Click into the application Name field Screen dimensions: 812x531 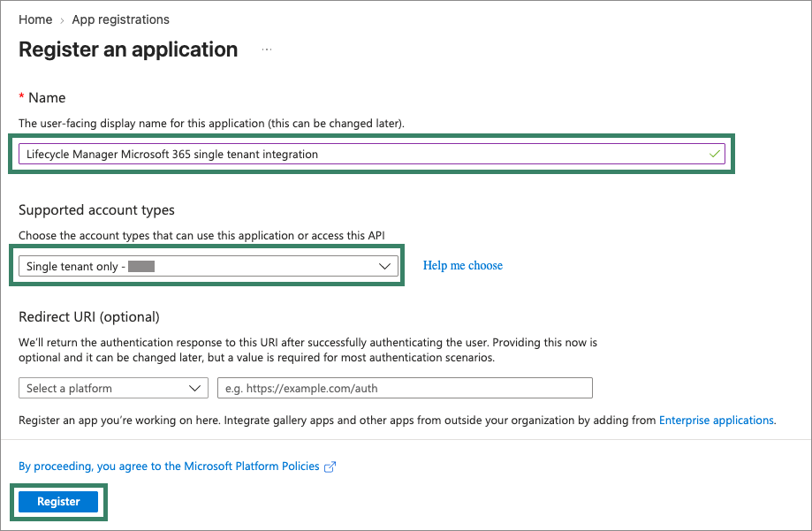click(371, 154)
